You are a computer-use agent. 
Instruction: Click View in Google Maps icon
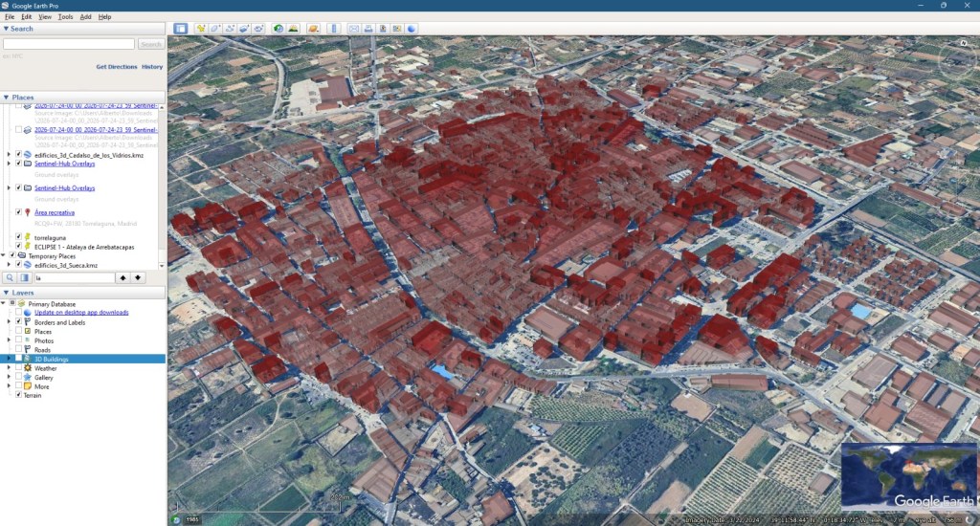(x=397, y=28)
